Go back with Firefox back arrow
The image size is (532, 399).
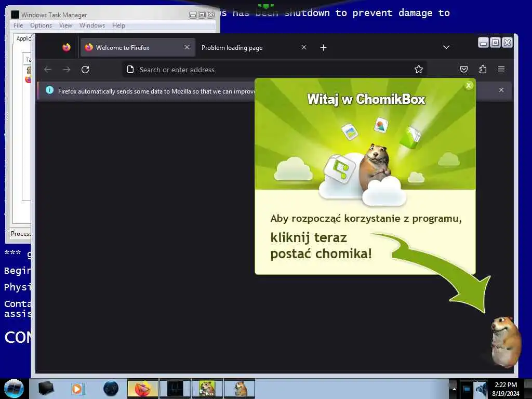[x=48, y=70]
